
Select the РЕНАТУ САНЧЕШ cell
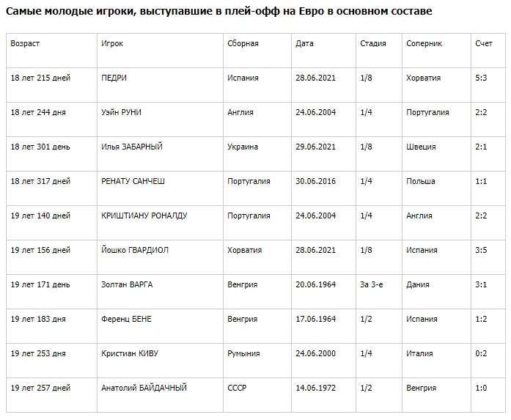click(x=134, y=182)
